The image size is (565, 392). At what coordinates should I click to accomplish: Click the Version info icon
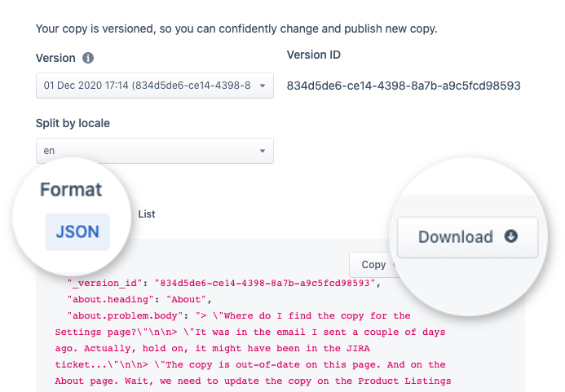point(88,59)
